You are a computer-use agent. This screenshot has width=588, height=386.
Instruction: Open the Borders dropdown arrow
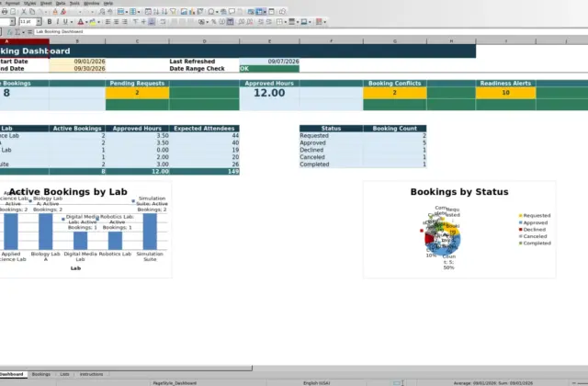coord(286,22)
